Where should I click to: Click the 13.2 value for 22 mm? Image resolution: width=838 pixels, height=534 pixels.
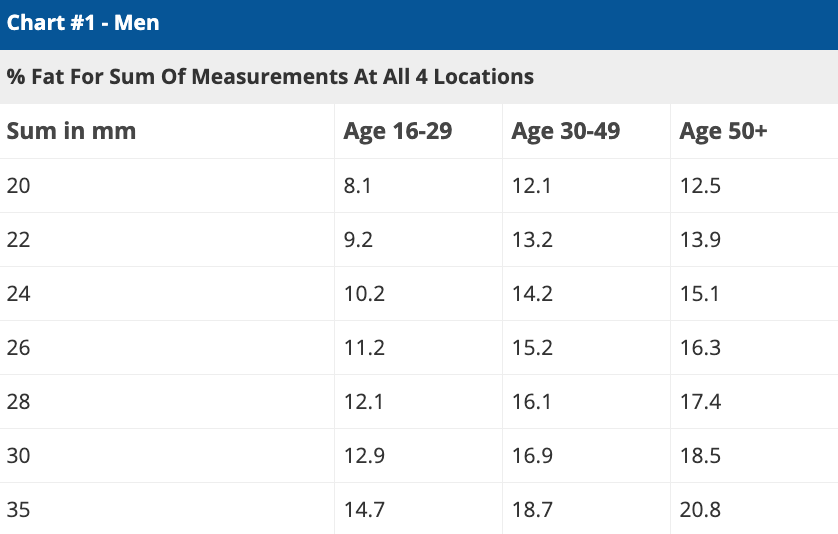coord(530,240)
